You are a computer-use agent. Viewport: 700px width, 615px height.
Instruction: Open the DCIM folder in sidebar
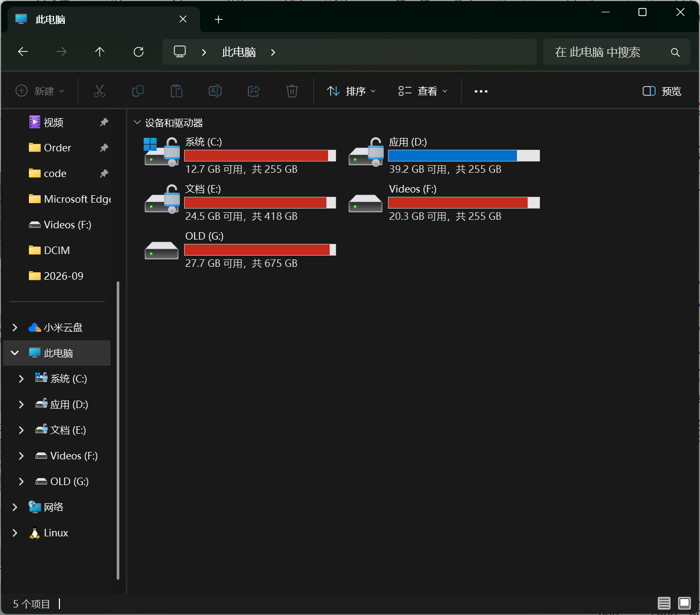click(57, 250)
